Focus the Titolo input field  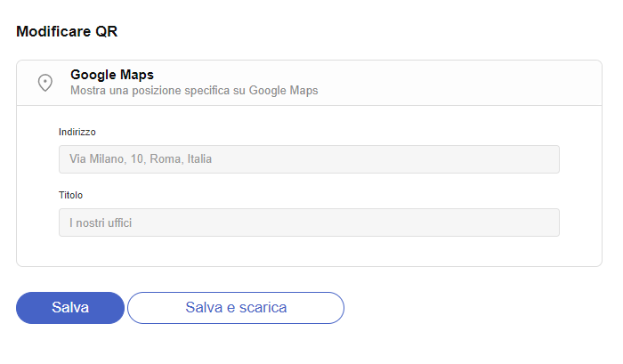tap(309, 222)
